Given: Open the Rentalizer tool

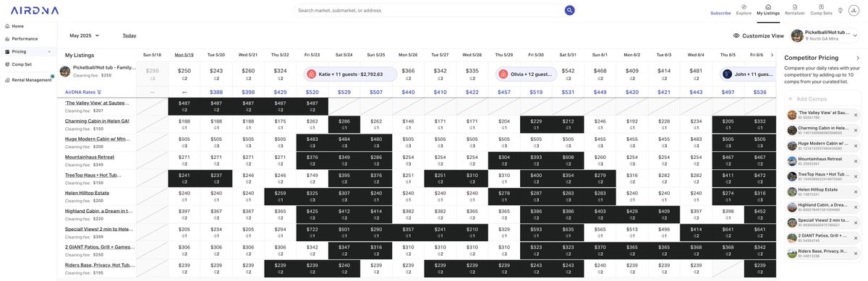Looking at the screenshot, I should click(x=795, y=9).
